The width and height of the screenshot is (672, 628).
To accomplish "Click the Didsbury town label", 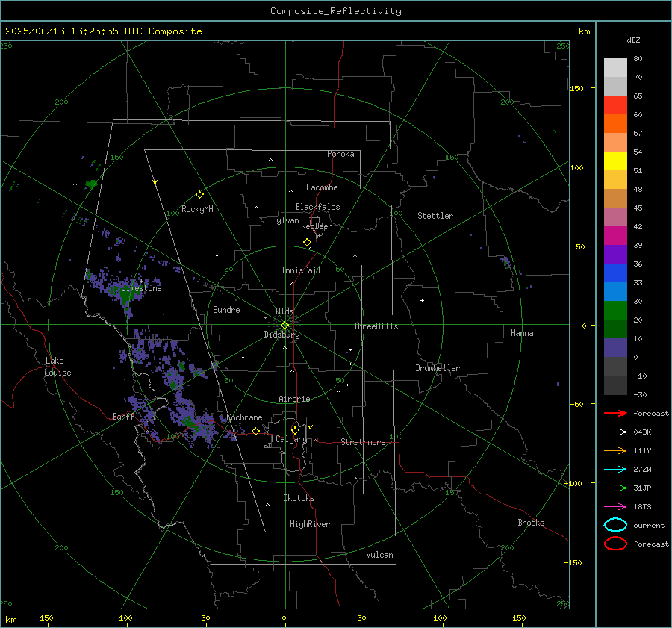I will coord(281,335).
